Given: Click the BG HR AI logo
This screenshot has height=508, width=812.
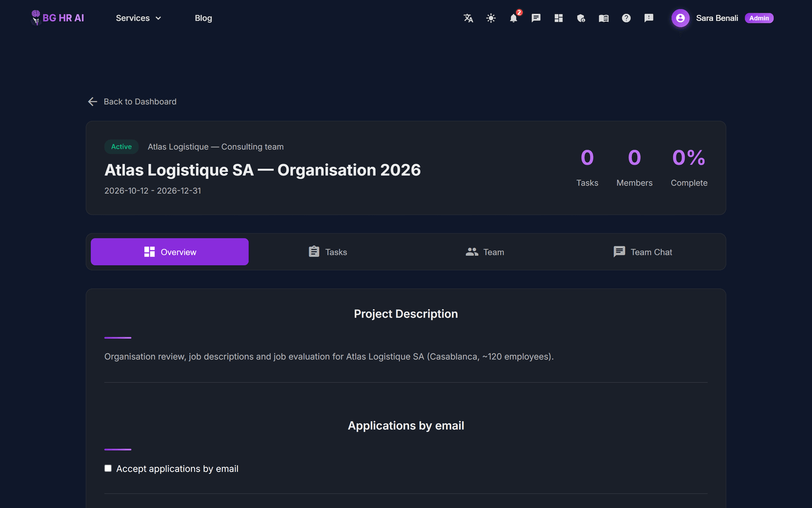Looking at the screenshot, I should tap(57, 18).
